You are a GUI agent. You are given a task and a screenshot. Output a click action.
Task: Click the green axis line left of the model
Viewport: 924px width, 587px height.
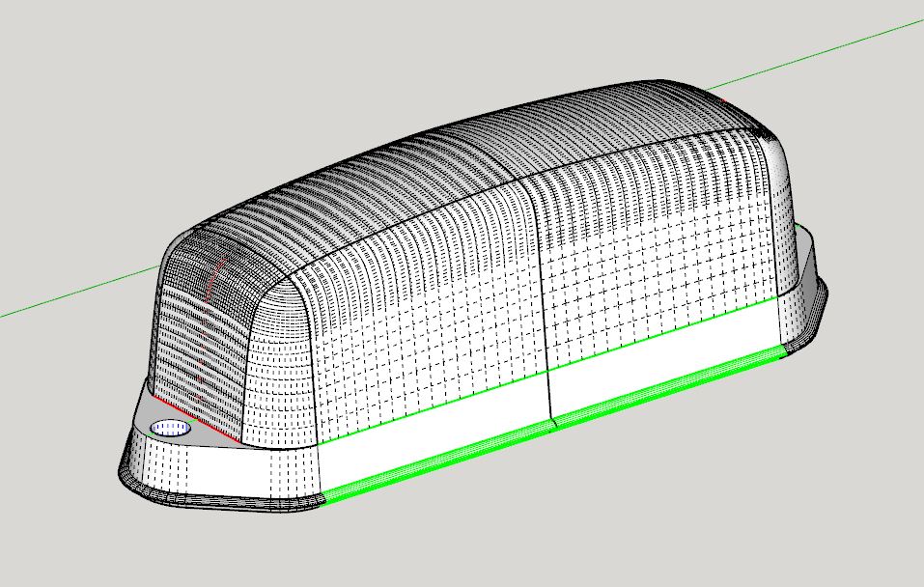pos(79,292)
